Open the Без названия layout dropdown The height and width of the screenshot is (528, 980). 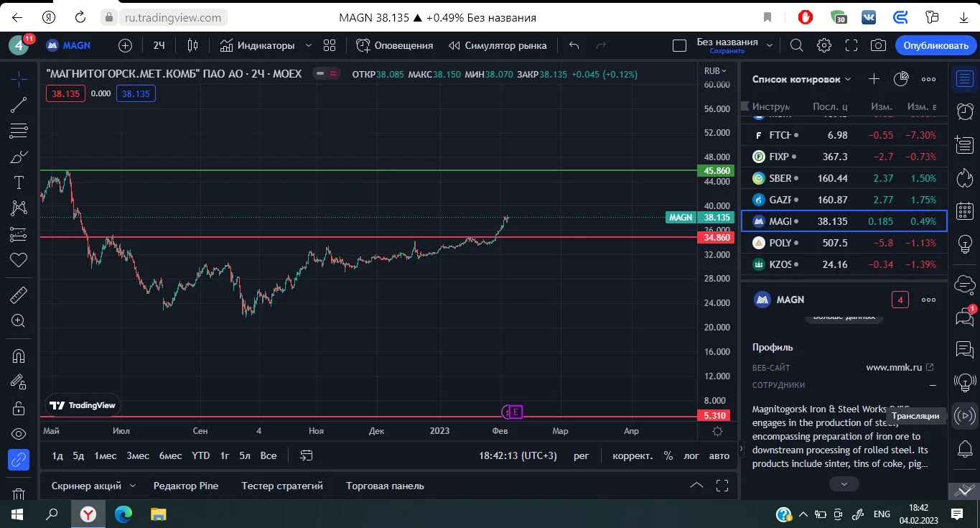tap(770, 45)
